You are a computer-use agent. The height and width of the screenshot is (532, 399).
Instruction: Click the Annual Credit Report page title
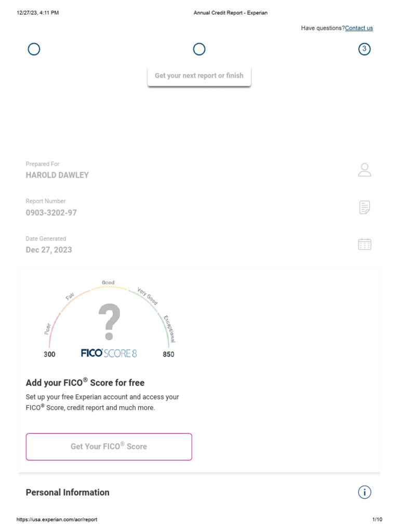coord(231,13)
